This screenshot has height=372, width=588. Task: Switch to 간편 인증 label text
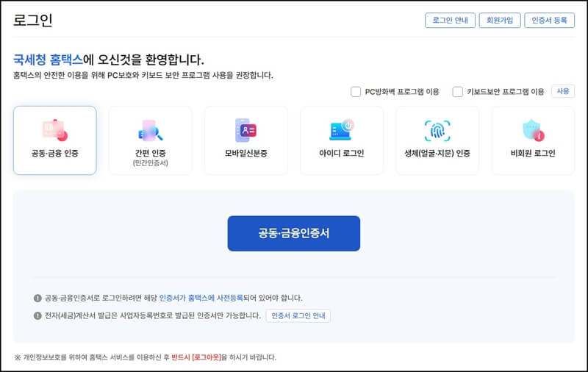[x=151, y=153]
